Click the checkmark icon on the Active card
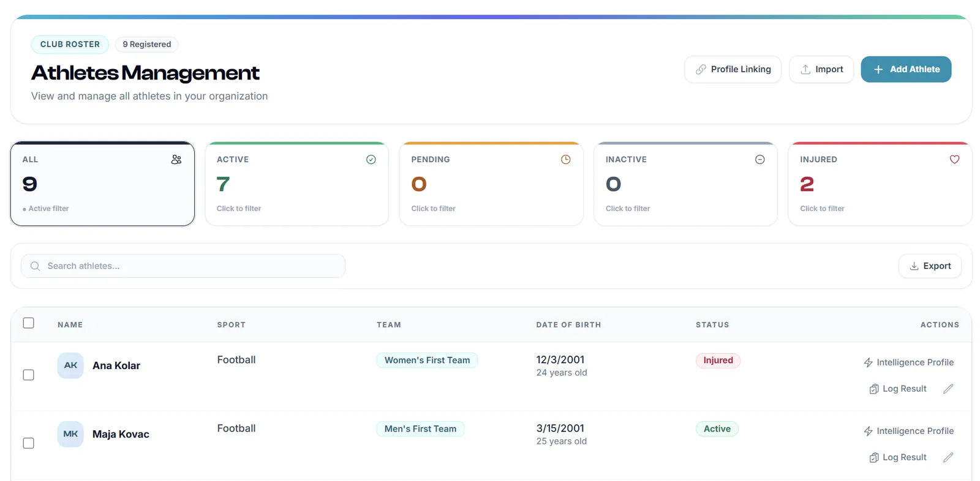 371,159
